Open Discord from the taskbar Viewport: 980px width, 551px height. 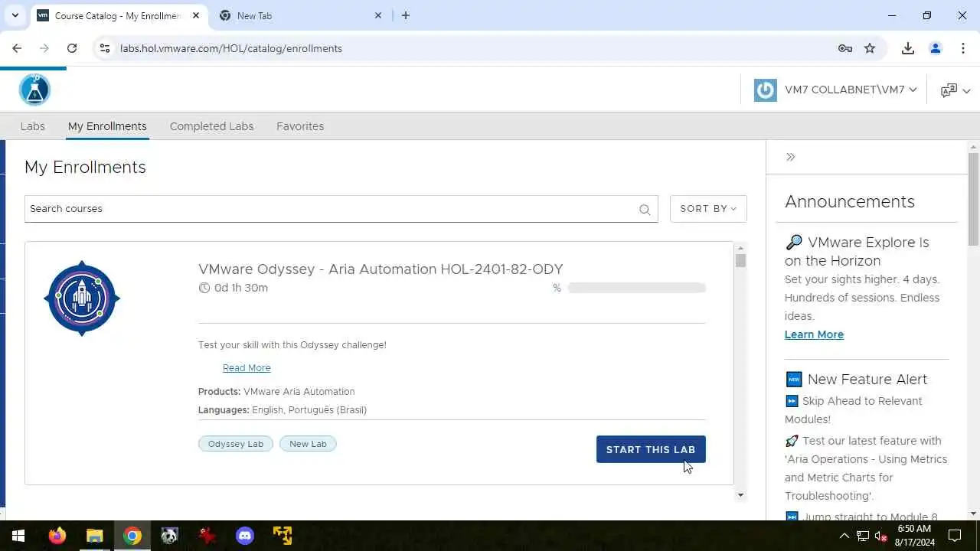tap(245, 536)
